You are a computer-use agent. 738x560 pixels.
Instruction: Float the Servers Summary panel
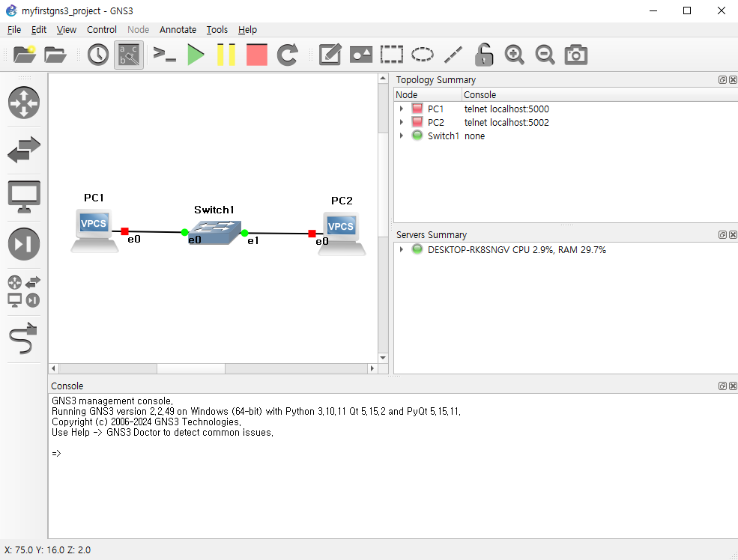[722, 234]
